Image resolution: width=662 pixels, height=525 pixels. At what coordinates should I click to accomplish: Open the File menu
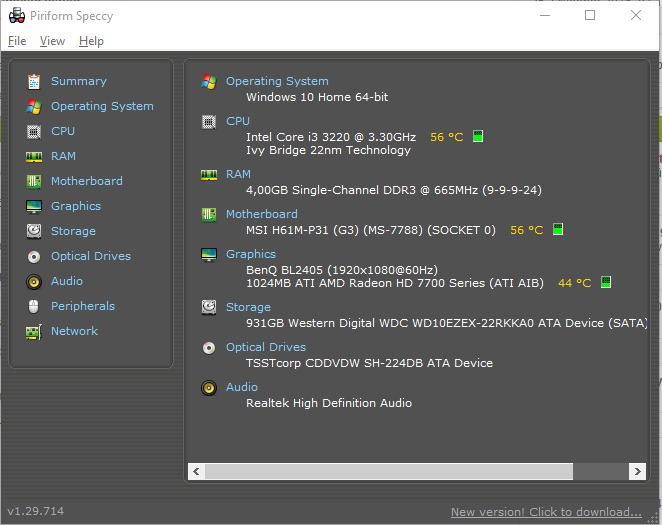tap(17, 41)
